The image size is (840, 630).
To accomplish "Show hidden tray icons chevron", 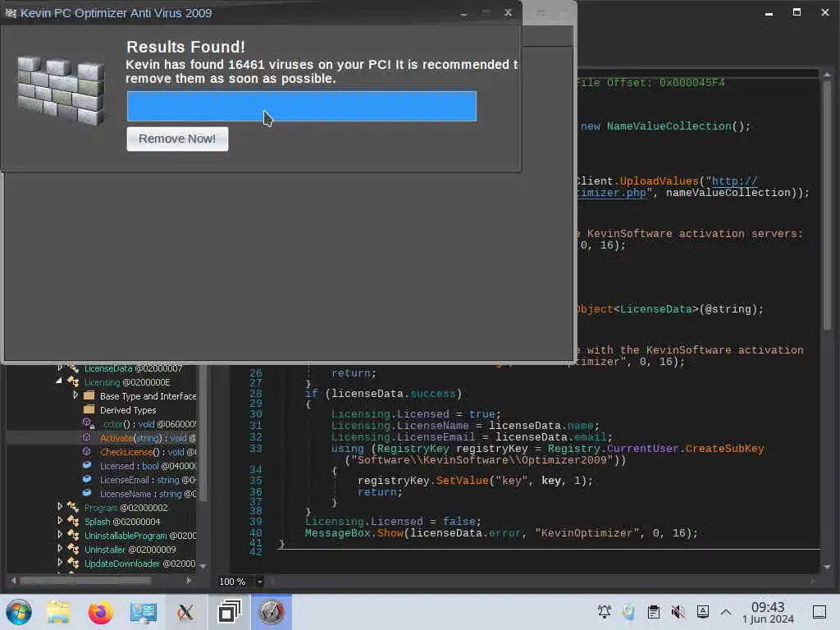I will tap(726, 612).
